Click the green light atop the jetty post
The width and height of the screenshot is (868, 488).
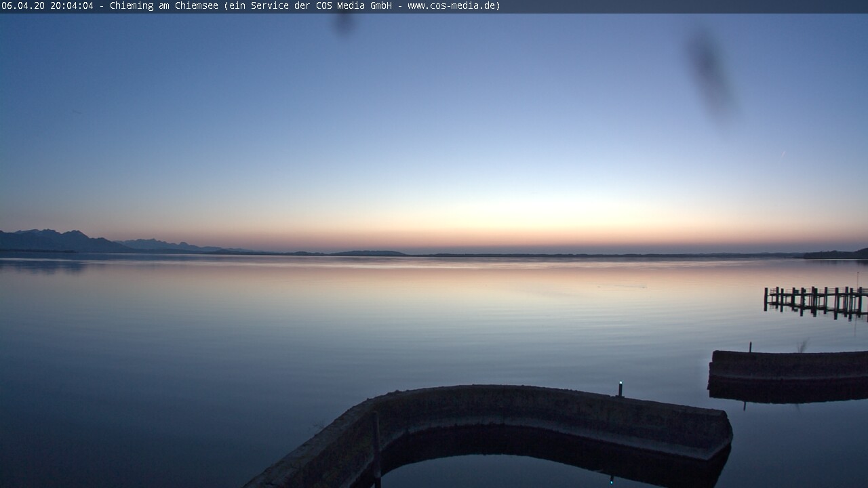pyautogui.click(x=620, y=384)
